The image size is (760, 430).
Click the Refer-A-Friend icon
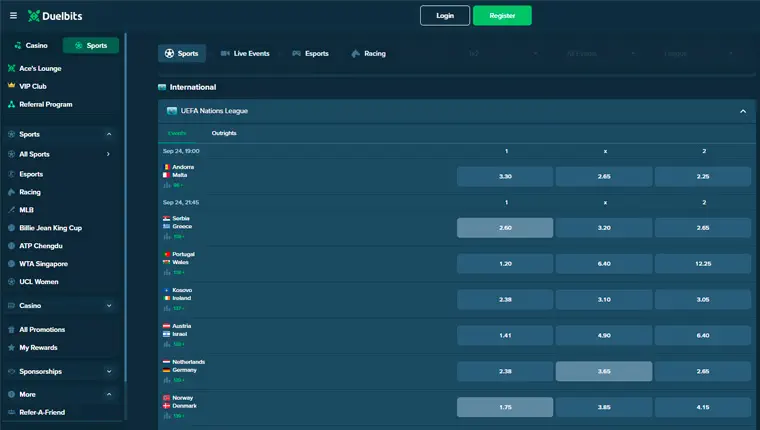(x=12, y=412)
